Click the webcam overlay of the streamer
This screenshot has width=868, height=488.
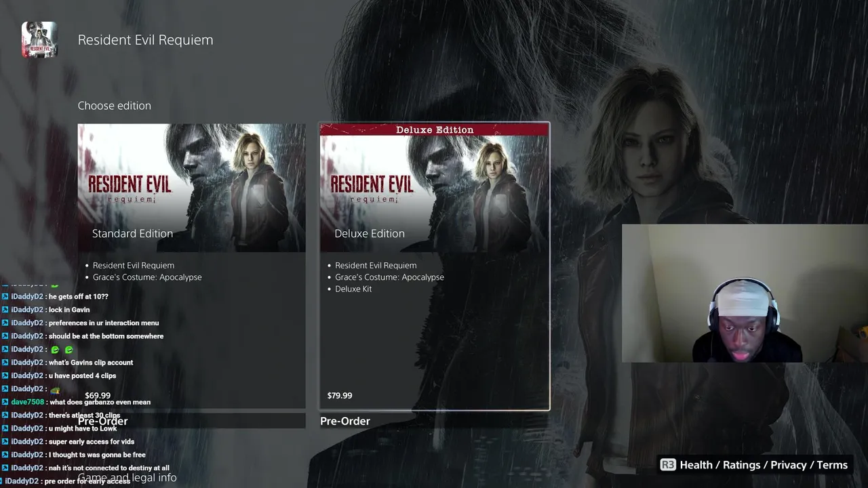[x=745, y=293]
